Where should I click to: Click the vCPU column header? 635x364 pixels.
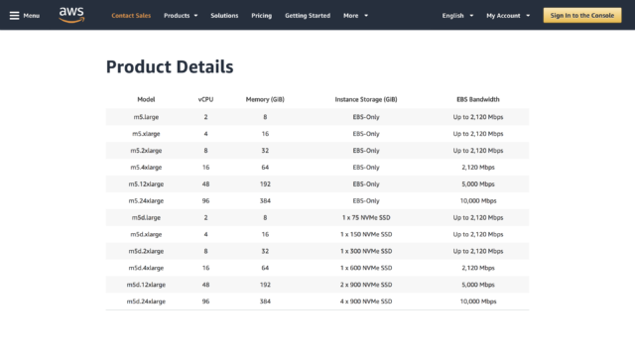[205, 99]
